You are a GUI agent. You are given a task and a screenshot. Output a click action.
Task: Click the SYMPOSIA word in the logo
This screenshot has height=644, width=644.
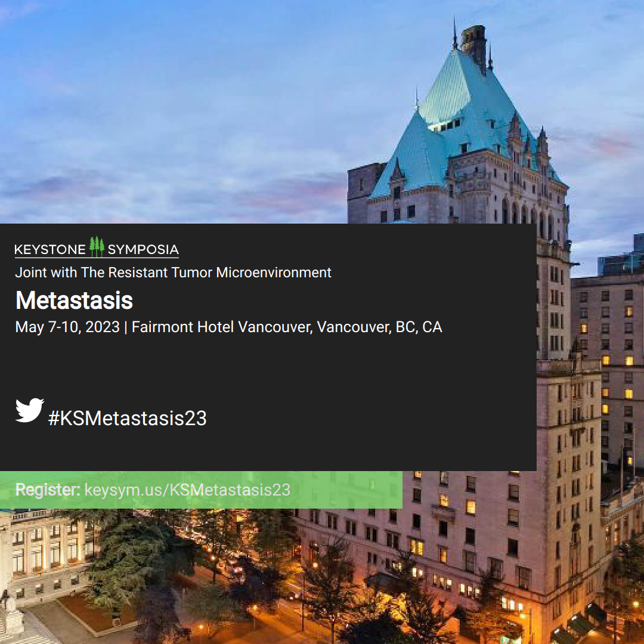click(x=143, y=249)
